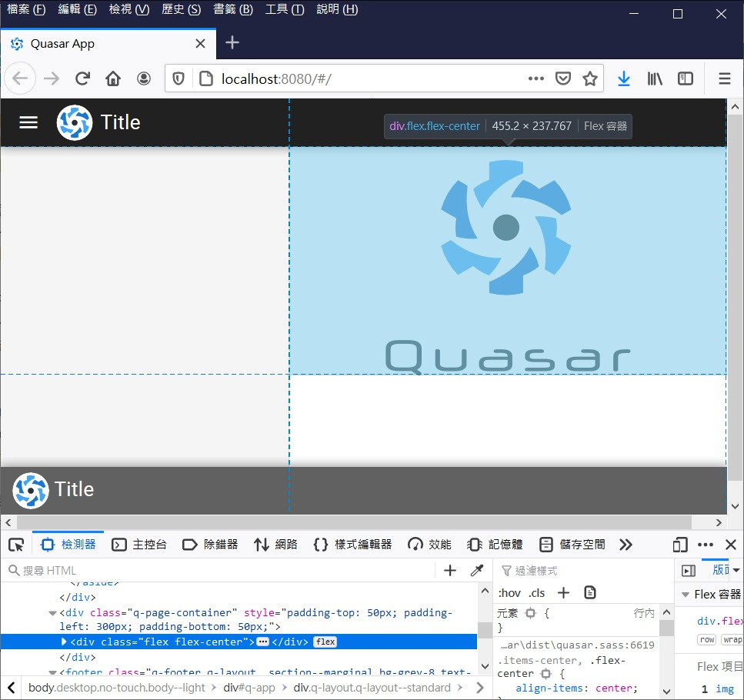This screenshot has height=700, width=744.
Task: Toggle the browser sidebar
Action: click(686, 78)
